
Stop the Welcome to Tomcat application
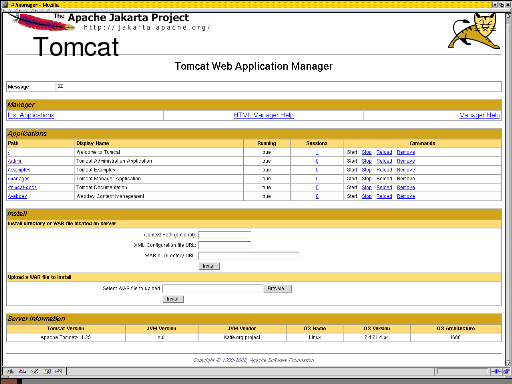point(367,152)
